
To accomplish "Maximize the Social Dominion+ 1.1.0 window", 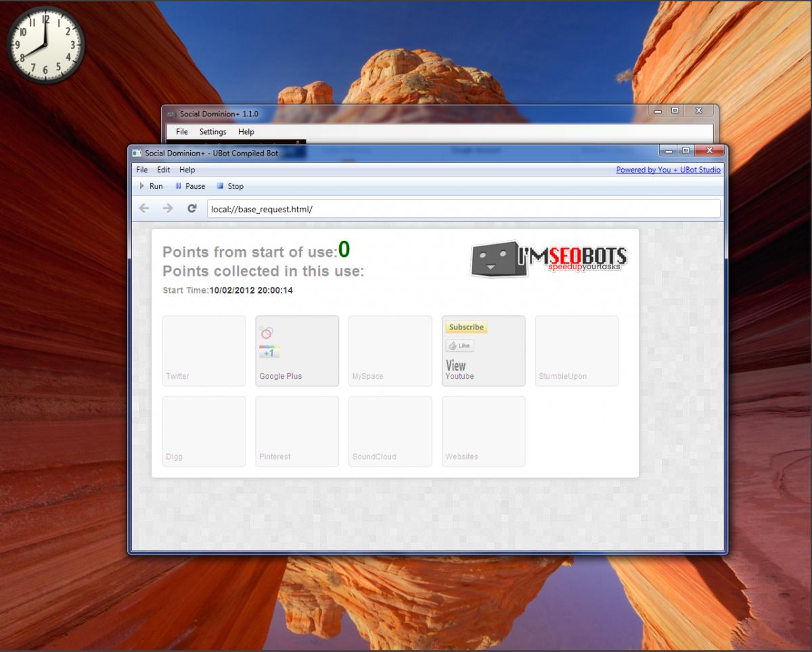I will (675, 110).
